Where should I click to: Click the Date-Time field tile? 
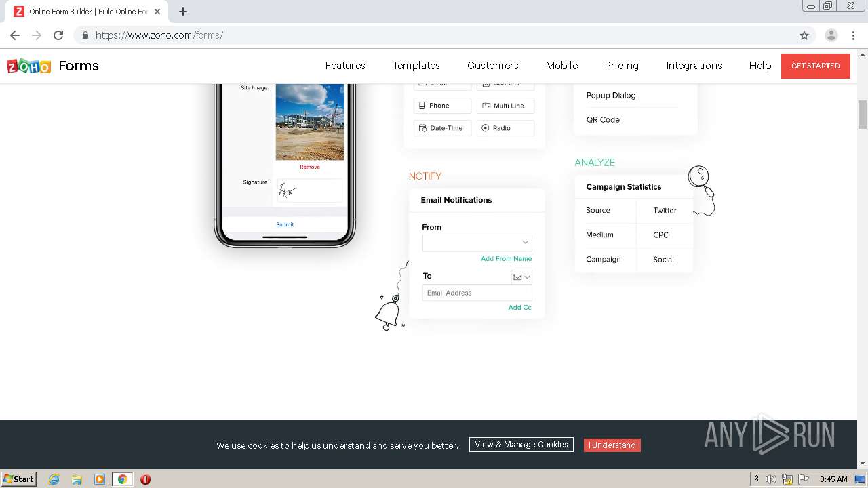442,128
